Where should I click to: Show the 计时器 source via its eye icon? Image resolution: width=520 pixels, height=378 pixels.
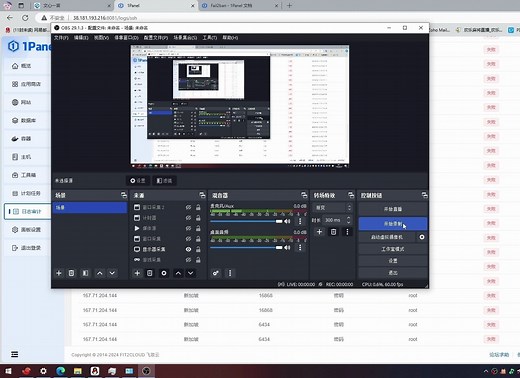click(188, 218)
